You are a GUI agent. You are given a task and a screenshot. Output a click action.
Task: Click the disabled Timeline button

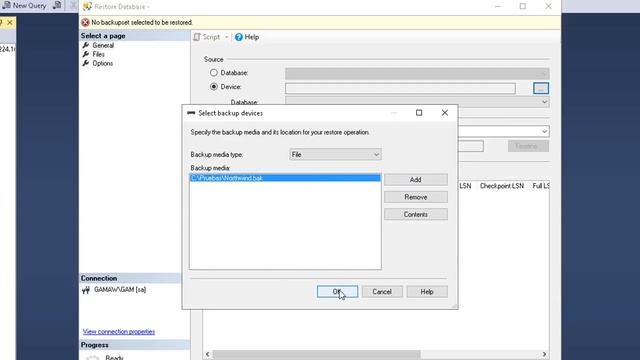point(528,146)
